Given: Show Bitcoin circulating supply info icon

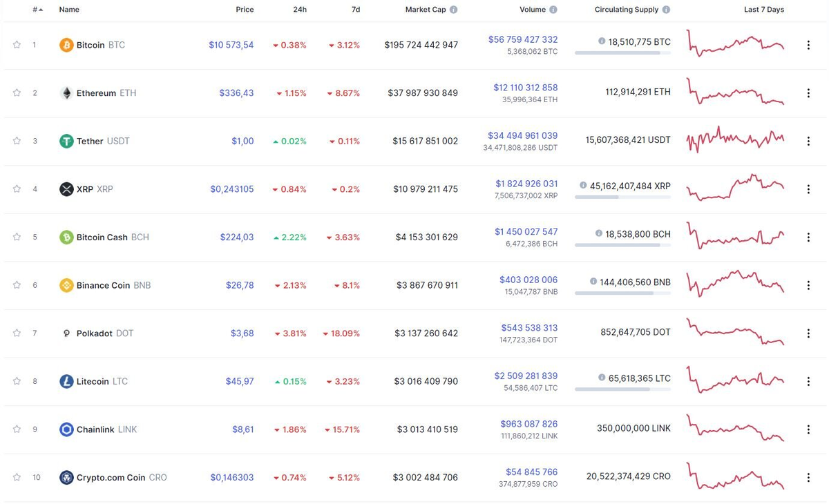Looking at the screenshot, I should coord(602,41).
